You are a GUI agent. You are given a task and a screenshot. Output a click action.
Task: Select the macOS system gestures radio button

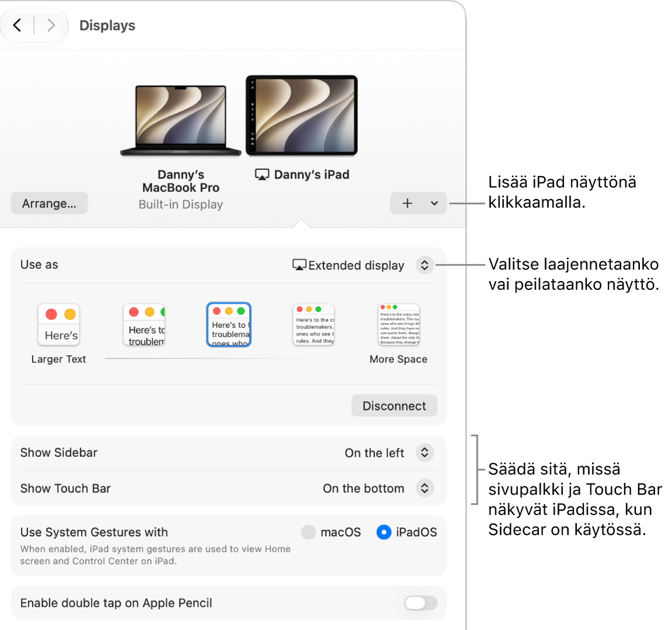(308, 532)
